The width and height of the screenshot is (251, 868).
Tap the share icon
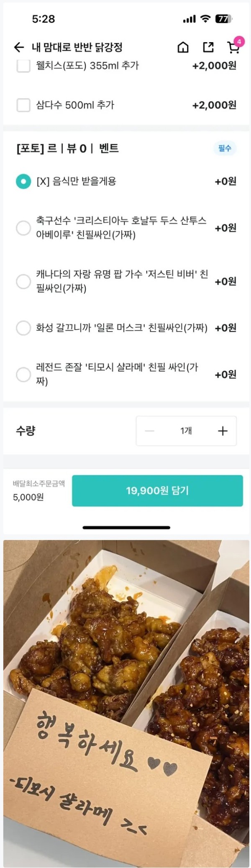[208, 47]
